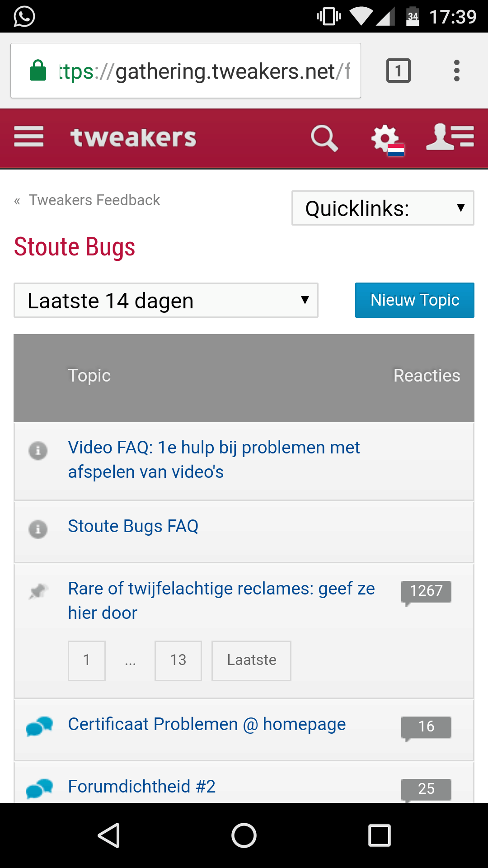This screenshot has height=868, width=488.
Task: Open the user profile menu icon
Action: pyautogui.click(x=450, y=137)
